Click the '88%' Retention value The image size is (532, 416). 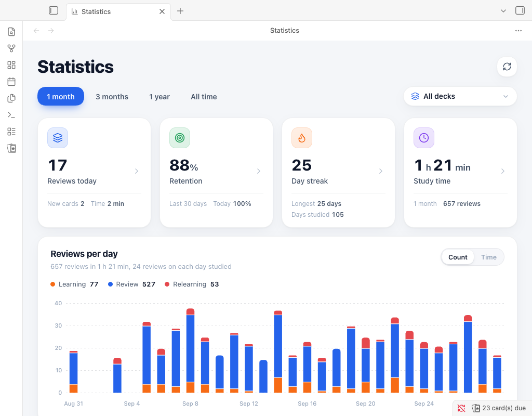click(183, 165)
